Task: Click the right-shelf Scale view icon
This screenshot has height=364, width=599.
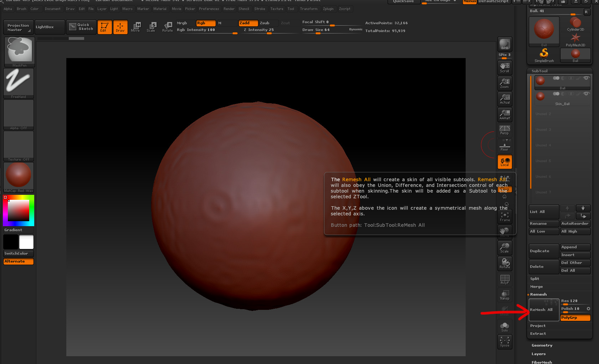Action: 505,248
